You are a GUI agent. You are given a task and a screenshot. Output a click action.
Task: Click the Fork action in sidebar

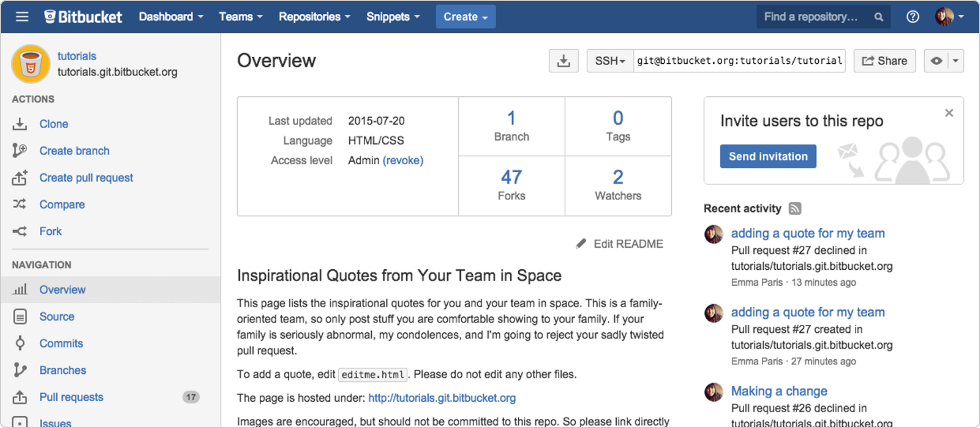[50, 232]
